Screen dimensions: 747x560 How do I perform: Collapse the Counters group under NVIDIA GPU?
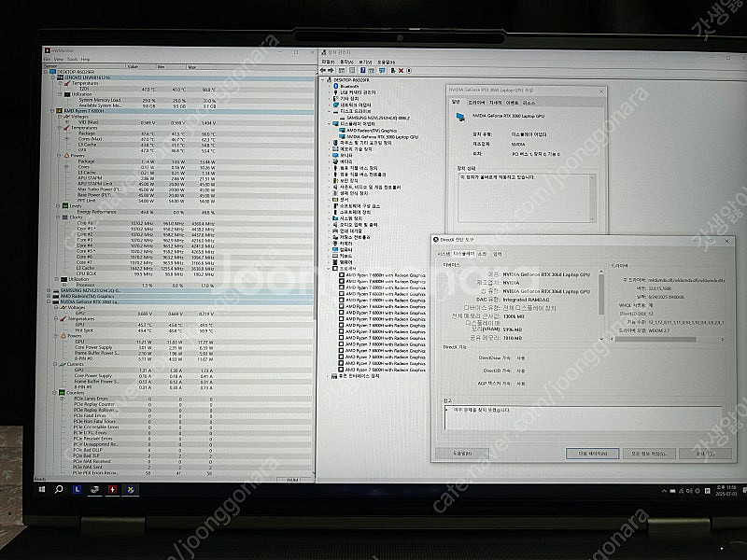click(x=55, y=393)
